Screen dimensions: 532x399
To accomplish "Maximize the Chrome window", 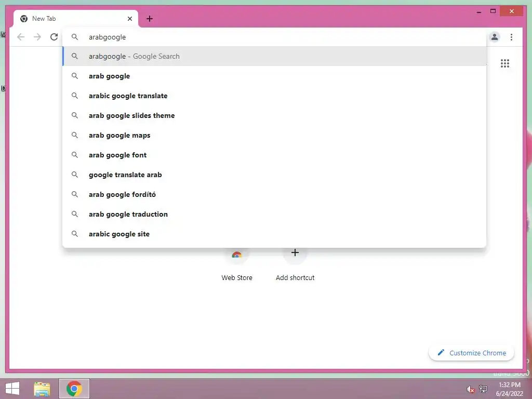I will tap(493, 11).
